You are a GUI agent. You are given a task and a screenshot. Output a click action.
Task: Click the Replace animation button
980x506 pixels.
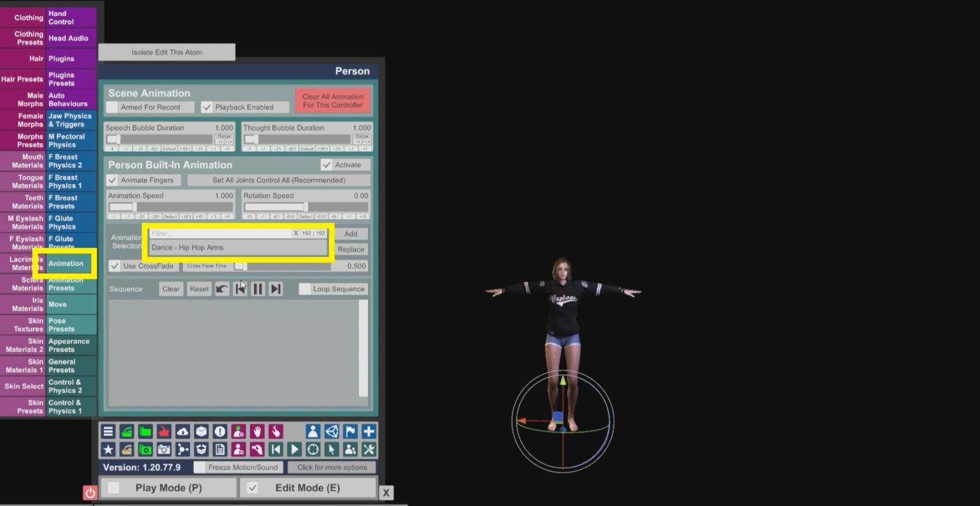(351, 249)
